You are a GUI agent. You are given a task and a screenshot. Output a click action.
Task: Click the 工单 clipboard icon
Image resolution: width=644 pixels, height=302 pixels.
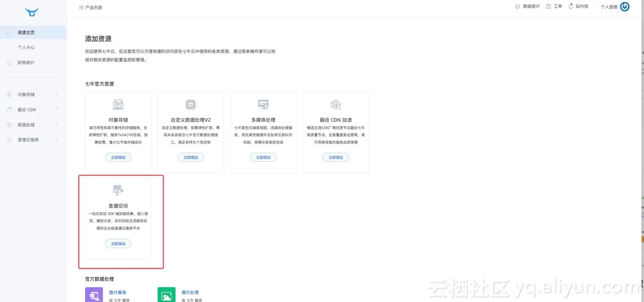(x=548, y=6)
